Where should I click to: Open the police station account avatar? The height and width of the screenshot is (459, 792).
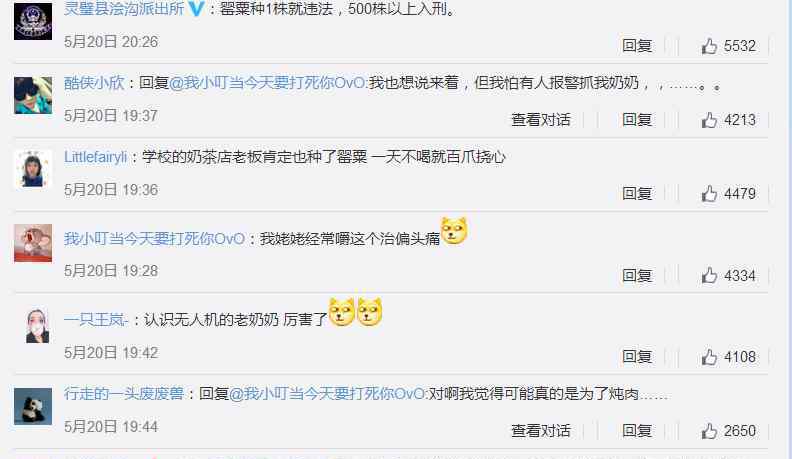(33, 21)
